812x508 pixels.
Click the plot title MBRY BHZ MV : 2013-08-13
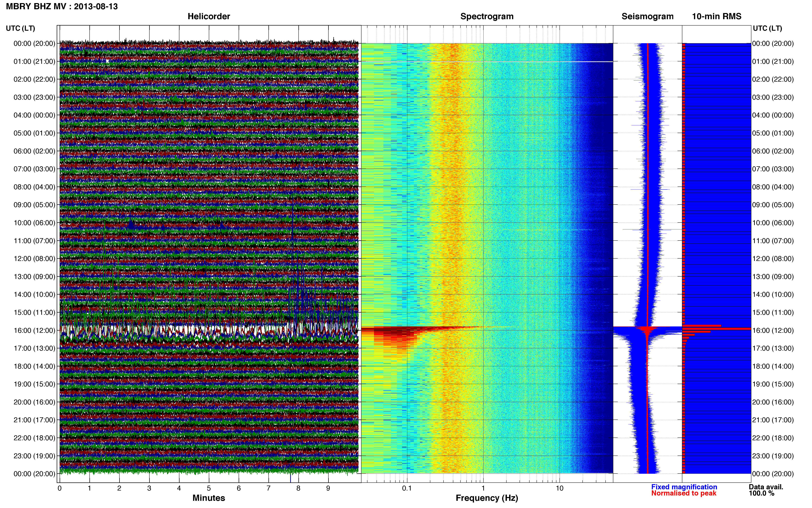point(62,6)
